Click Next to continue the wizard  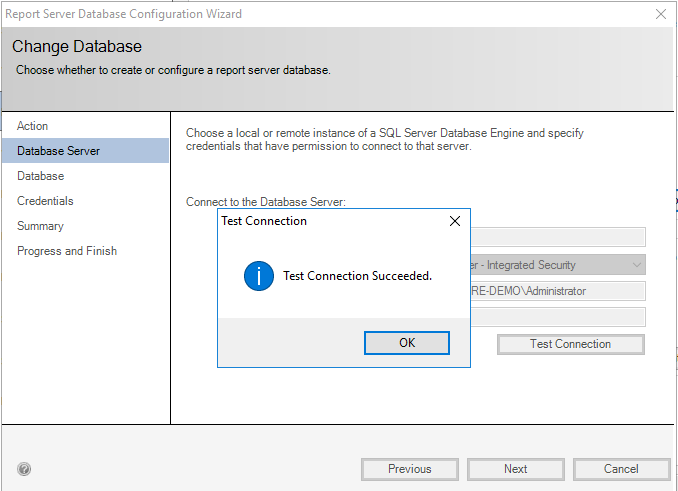(515, 469)
